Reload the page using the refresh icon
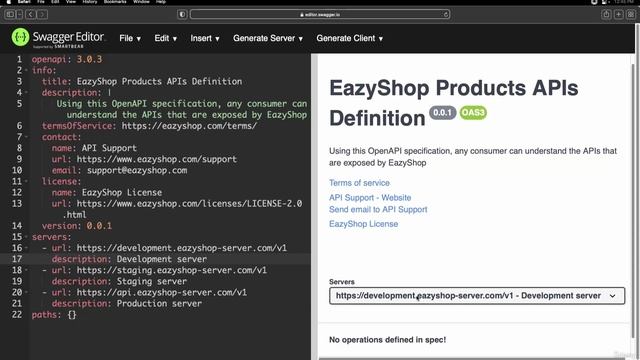Viewport: 640px width, 360px height. pos(445,15)
